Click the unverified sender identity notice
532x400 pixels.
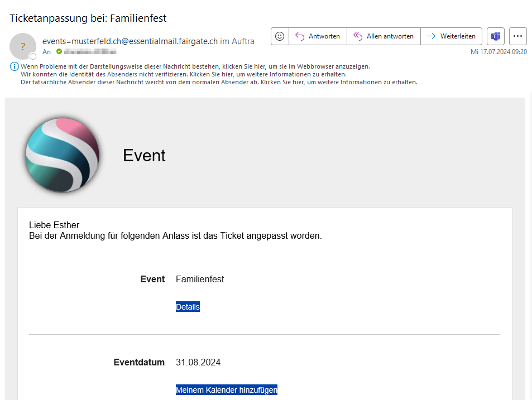click(184, 74)
